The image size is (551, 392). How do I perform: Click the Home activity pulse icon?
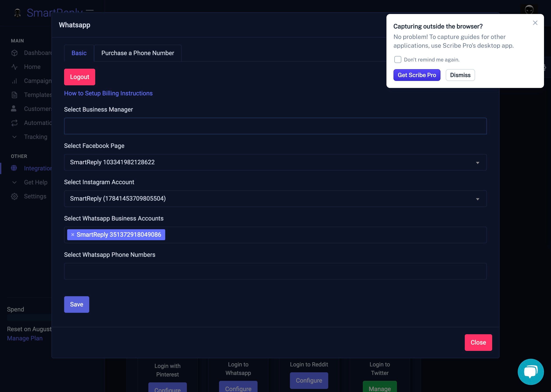14,67
